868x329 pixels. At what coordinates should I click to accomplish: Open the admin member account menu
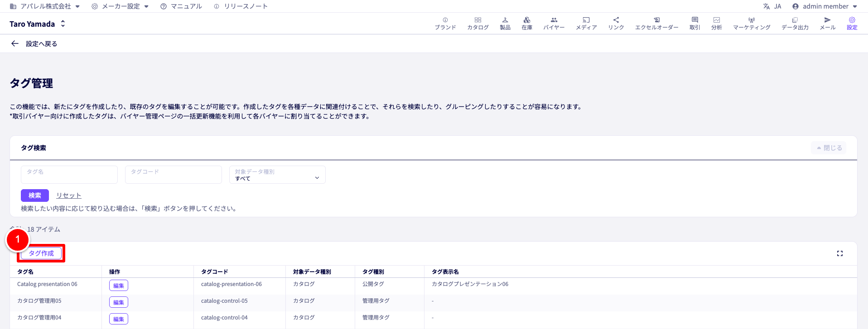[825, 6]
